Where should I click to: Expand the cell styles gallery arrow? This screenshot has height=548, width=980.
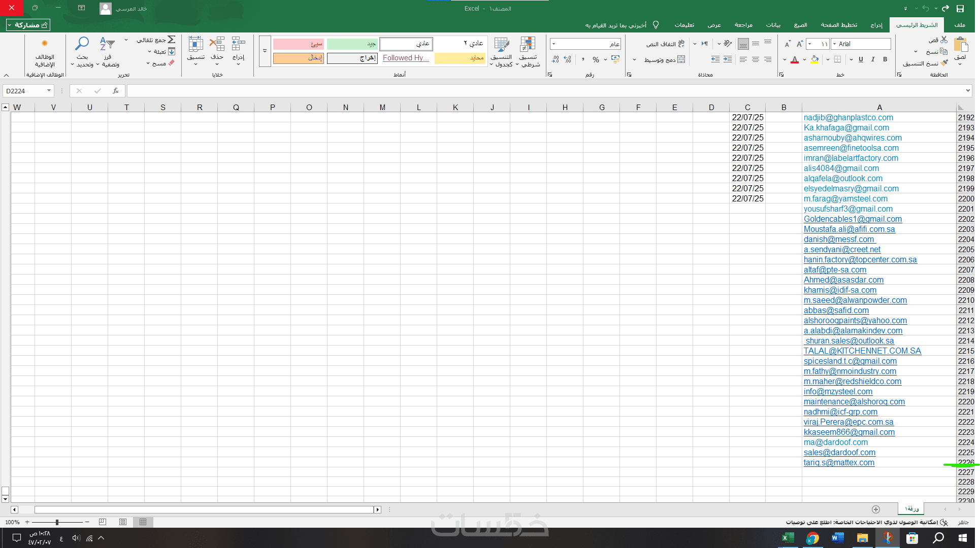point(265,51)
